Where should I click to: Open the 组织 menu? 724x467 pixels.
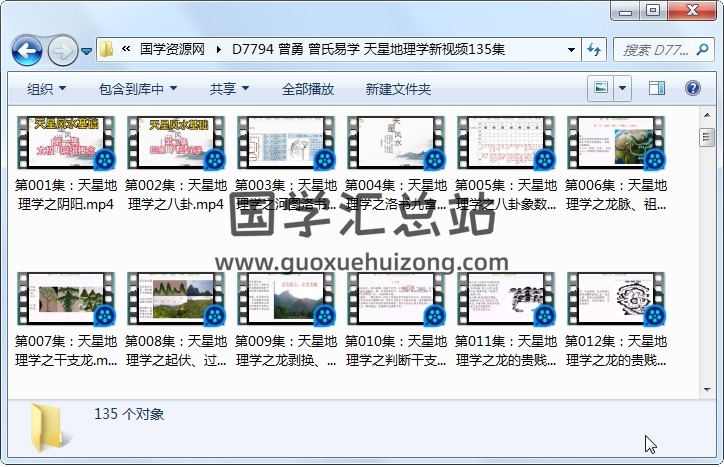pos(46,89)
